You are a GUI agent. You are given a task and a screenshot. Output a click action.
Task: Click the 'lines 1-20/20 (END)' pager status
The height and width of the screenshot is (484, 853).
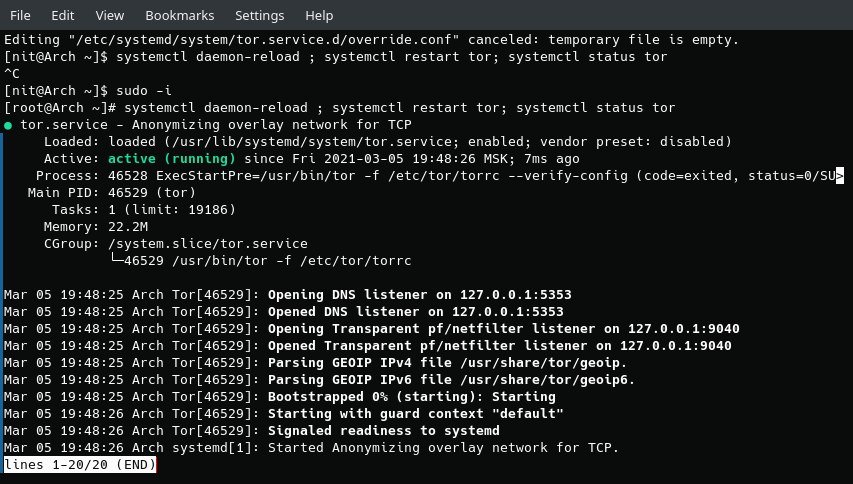(80, 464)
